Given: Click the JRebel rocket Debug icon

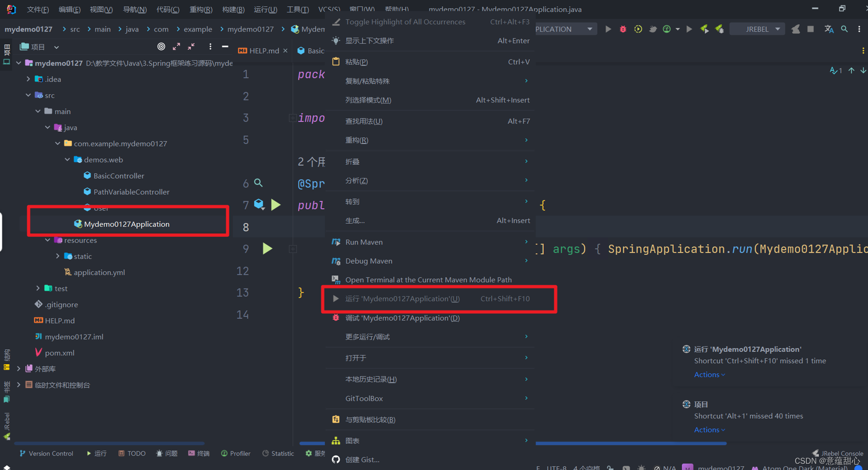Looking at the screenshot, I should [719, 29].
